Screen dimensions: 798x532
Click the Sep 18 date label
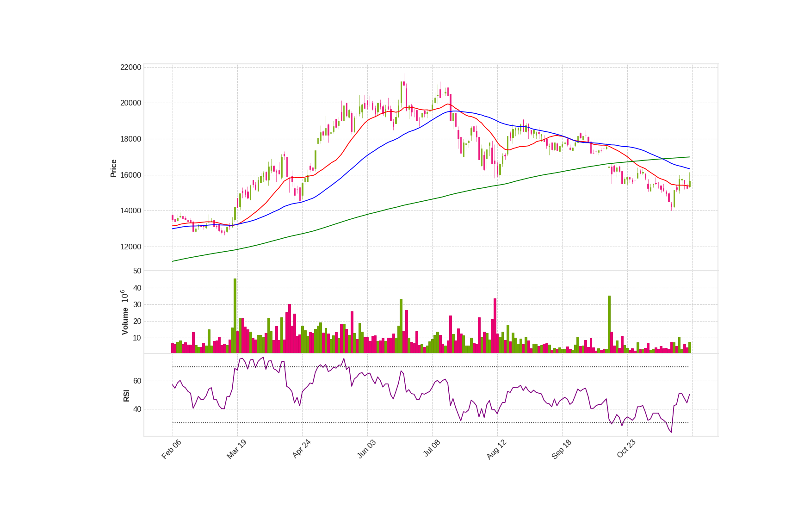(x=562, y=449)
